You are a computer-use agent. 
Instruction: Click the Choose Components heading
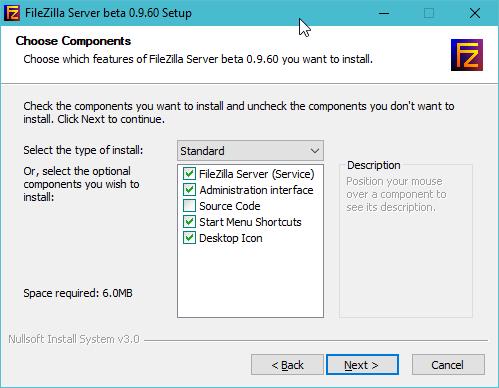73,41
